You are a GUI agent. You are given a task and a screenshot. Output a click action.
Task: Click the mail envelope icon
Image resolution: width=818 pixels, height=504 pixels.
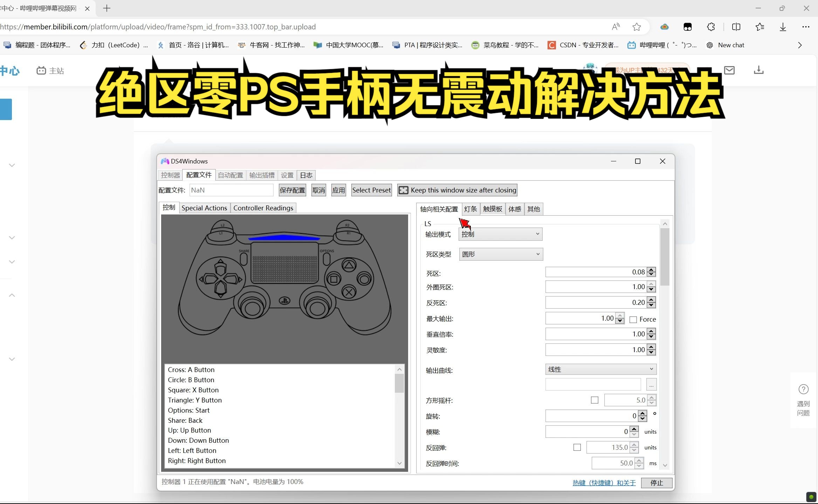729,70
